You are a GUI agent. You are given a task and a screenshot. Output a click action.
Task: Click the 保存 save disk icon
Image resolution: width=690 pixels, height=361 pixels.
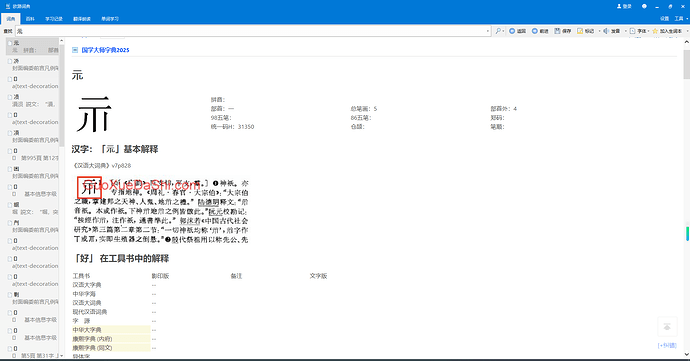557,31
